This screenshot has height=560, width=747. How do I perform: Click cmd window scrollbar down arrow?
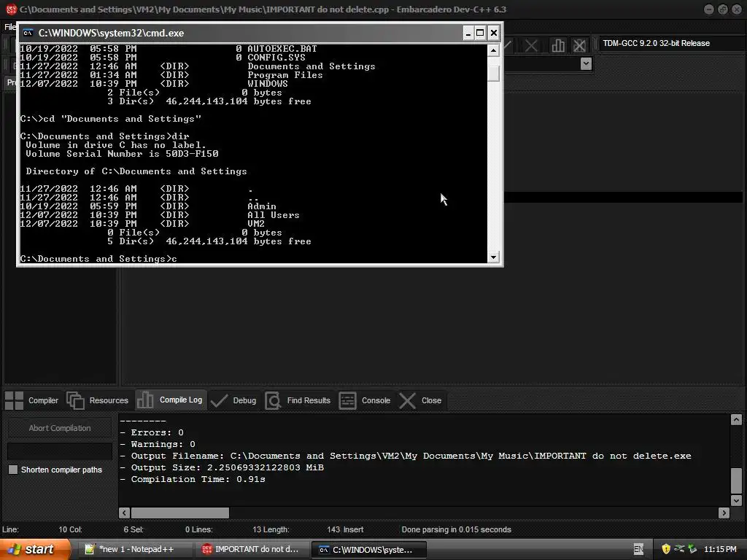pyautogui.click(x=493, y=257)
